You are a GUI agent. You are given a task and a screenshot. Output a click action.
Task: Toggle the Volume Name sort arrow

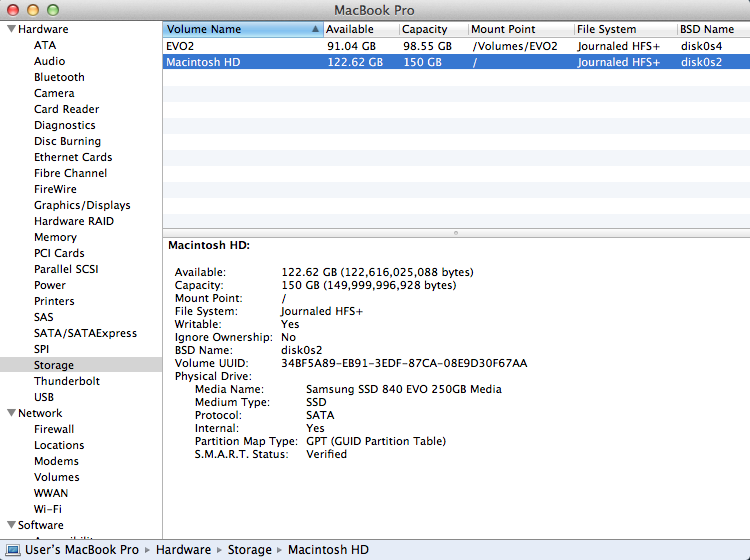315,29
